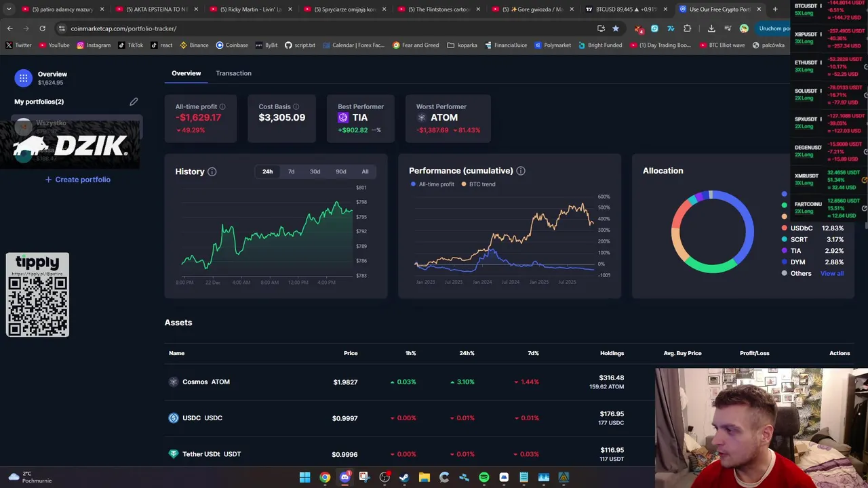Select the 24h history range
Viewport: 868px width, 488px height.
[x=268, y=171]
